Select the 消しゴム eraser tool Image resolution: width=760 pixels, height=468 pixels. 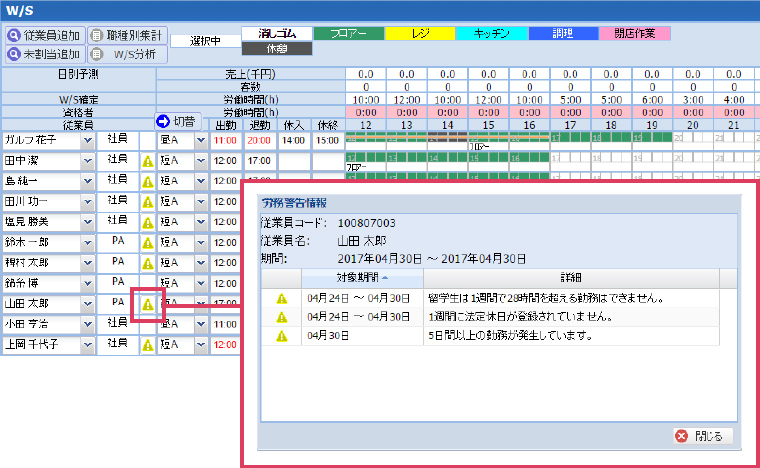[x=277, y=33]
